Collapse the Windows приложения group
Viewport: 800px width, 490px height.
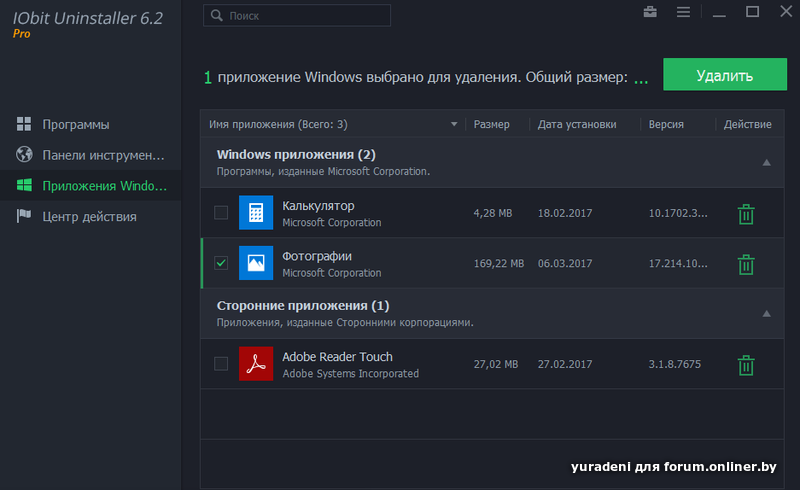[x=767, y=162]
